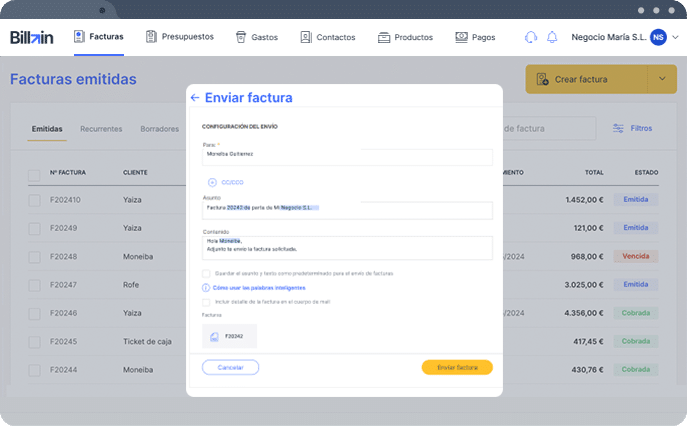Viewport: 687px width, 426px height.
Task: Open the notifications bell
Action: coord(552,37)
